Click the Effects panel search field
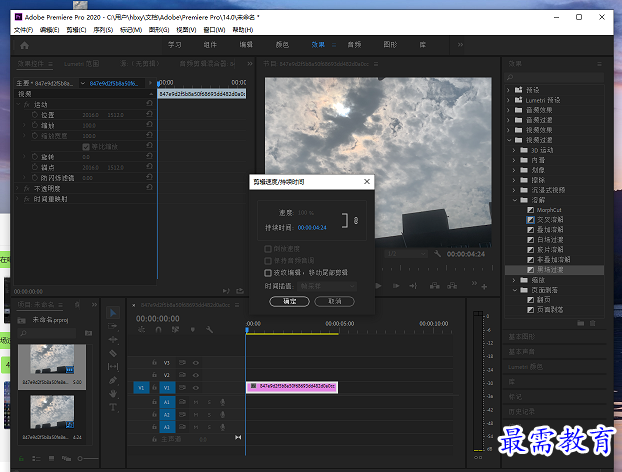This screenshot has height=472, width=622. click(554, 77)
